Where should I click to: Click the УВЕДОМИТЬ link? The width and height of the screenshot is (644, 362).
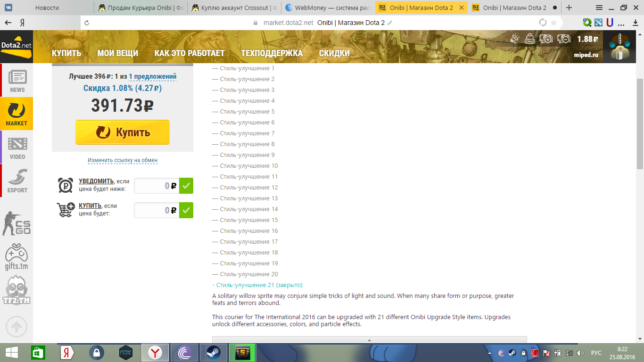click(96, 181)
